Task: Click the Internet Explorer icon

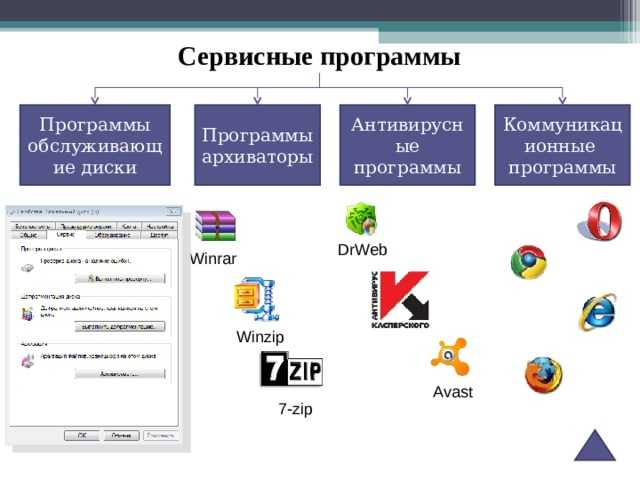Action: tap(598, 312)
